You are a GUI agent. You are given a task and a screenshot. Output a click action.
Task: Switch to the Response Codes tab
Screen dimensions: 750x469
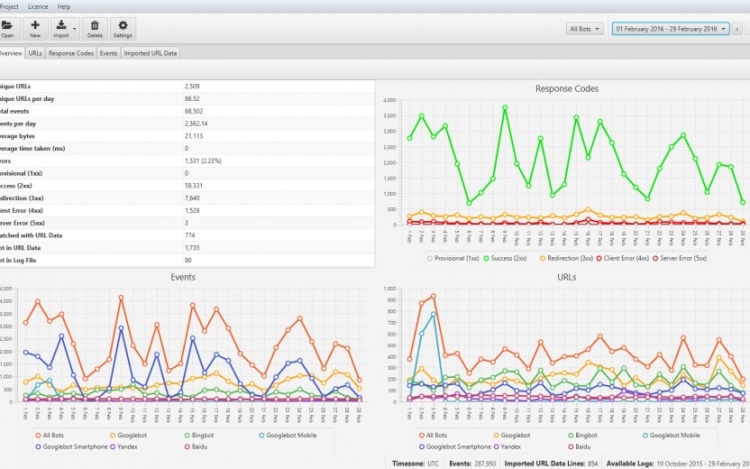click(x=71, y=52)
